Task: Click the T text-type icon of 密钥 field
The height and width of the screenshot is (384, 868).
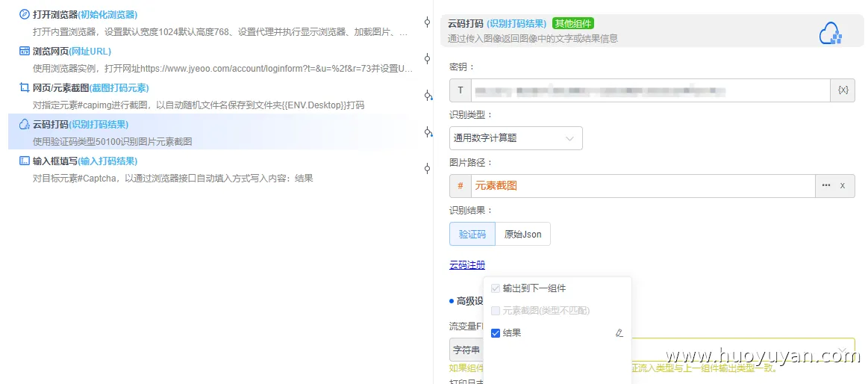Action: [460, 90]
